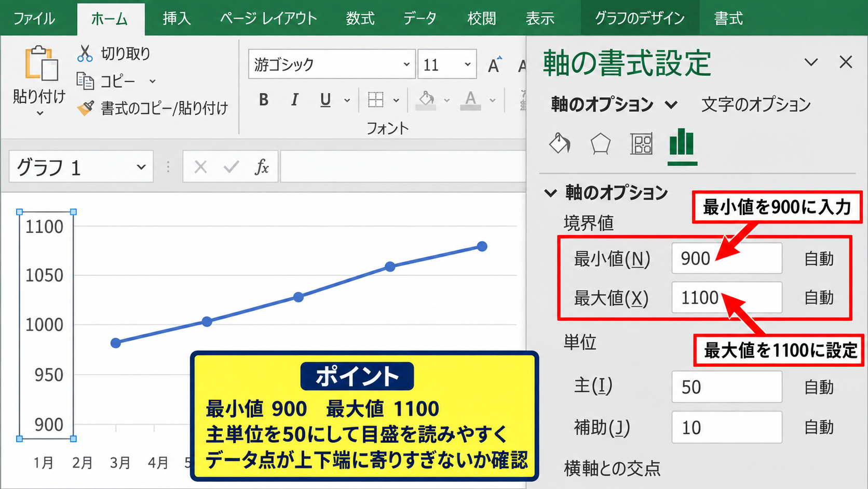Click the Fill Color bucket icon

426,100
